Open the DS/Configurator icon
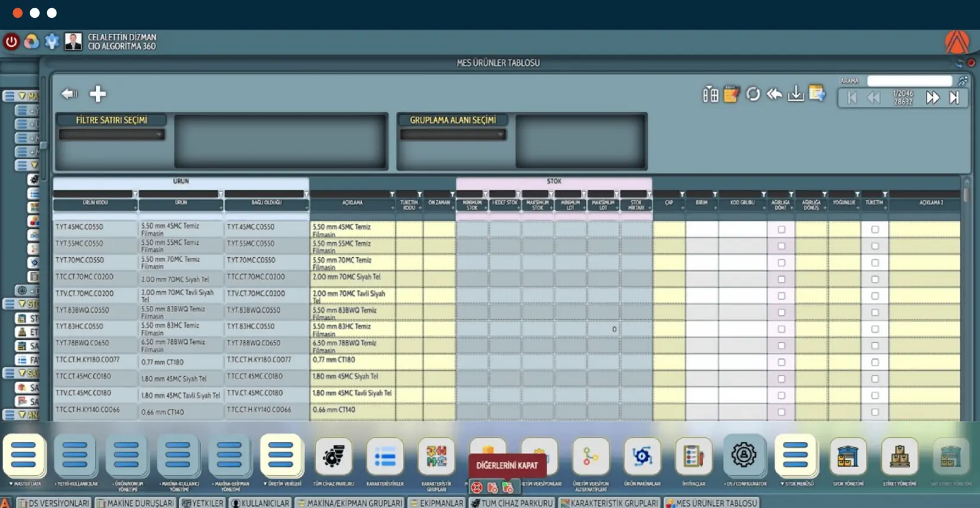This screenshot has height=508, width=980. click(744, 456)
